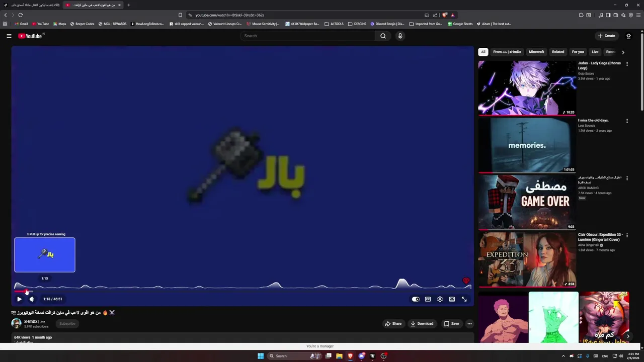This screenshot has height=362, width=644.
Task: Open the YouTube guide hamburger menu
Action: pyautogui.click(x=9, y=36)
